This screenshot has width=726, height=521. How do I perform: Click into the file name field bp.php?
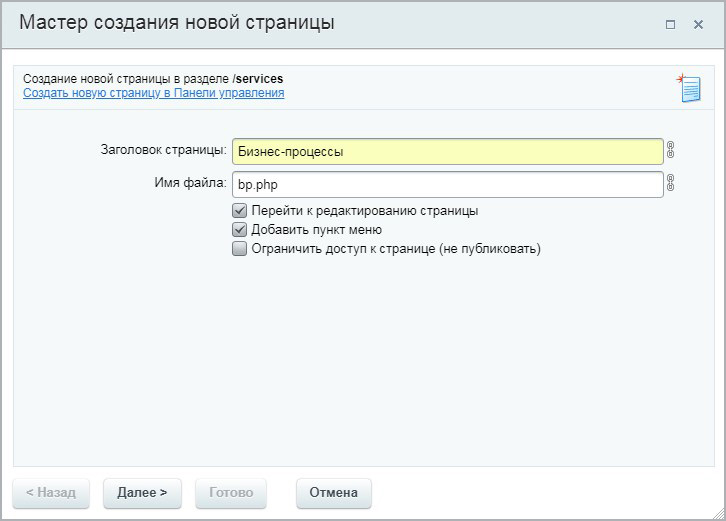(x=446, y=184)
